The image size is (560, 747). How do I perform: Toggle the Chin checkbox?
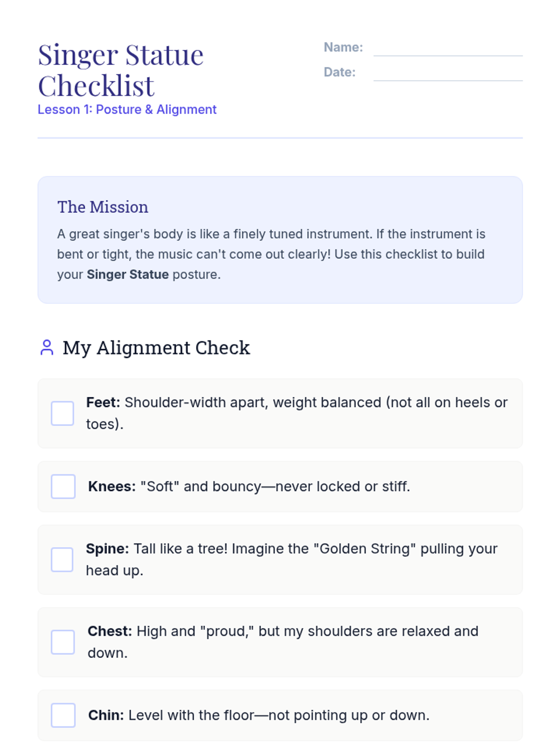pos(63,715)
